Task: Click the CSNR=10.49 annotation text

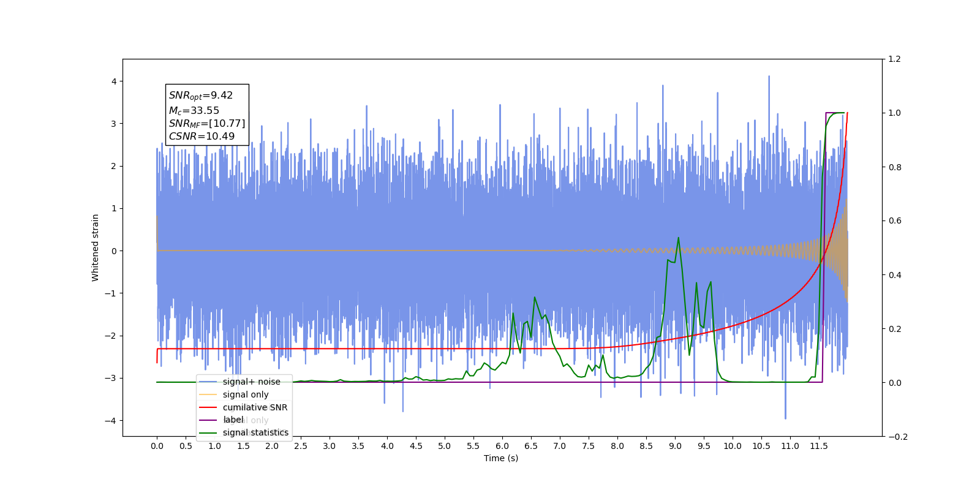Action: point(202,137)
